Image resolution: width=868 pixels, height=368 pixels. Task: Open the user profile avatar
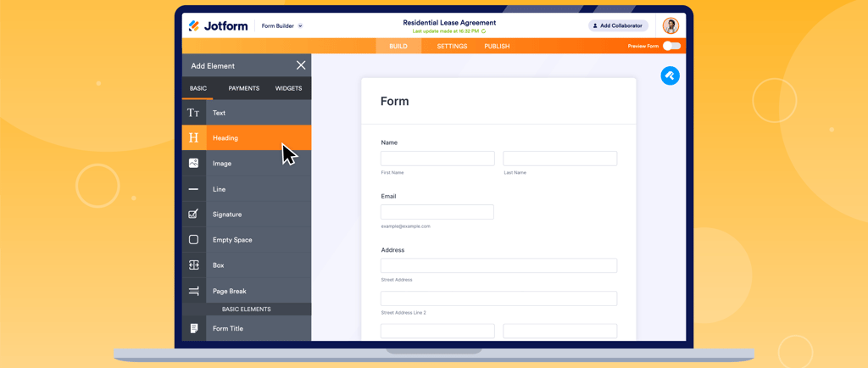coord(670,25)
